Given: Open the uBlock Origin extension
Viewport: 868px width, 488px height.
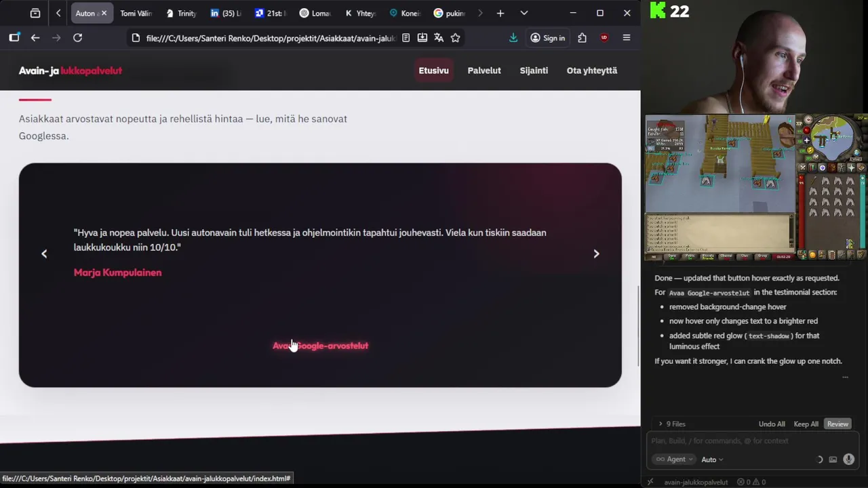Looking at the screenshot, I should click(604, 38).
